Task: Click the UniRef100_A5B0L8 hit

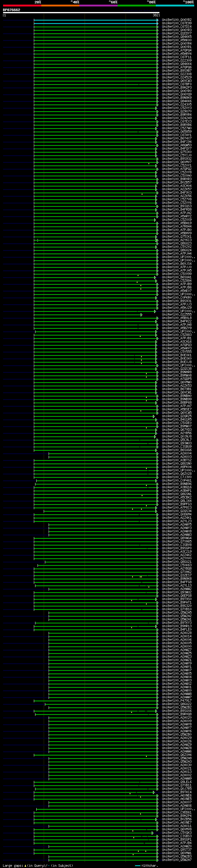Action: point(177,318)
